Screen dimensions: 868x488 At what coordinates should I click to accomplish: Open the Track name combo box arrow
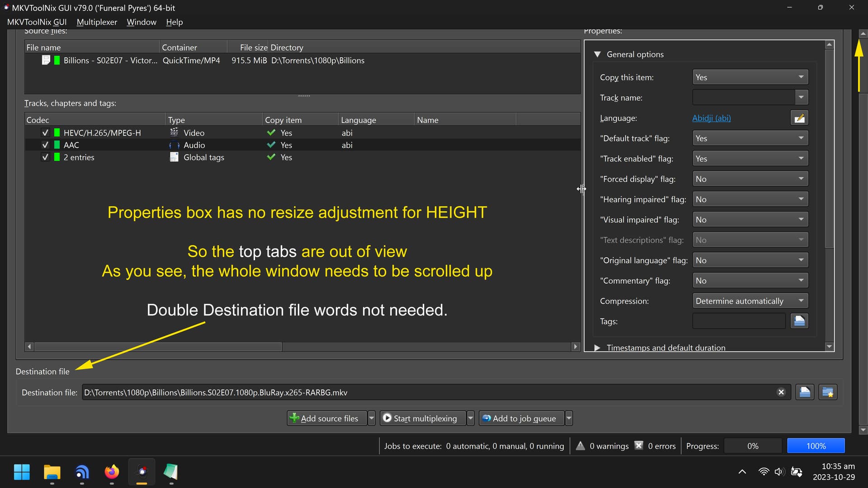pyautogui.click(x=801, y=98)
